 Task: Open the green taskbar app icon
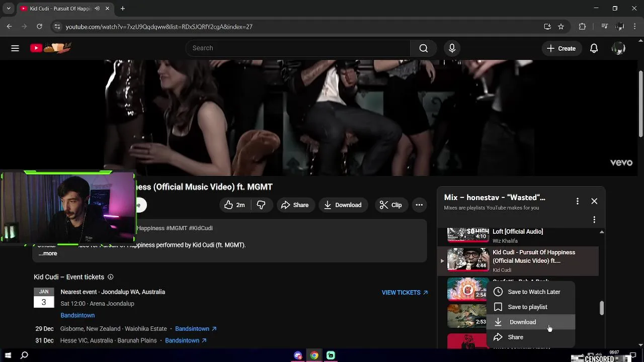click(x=331, y=355)
